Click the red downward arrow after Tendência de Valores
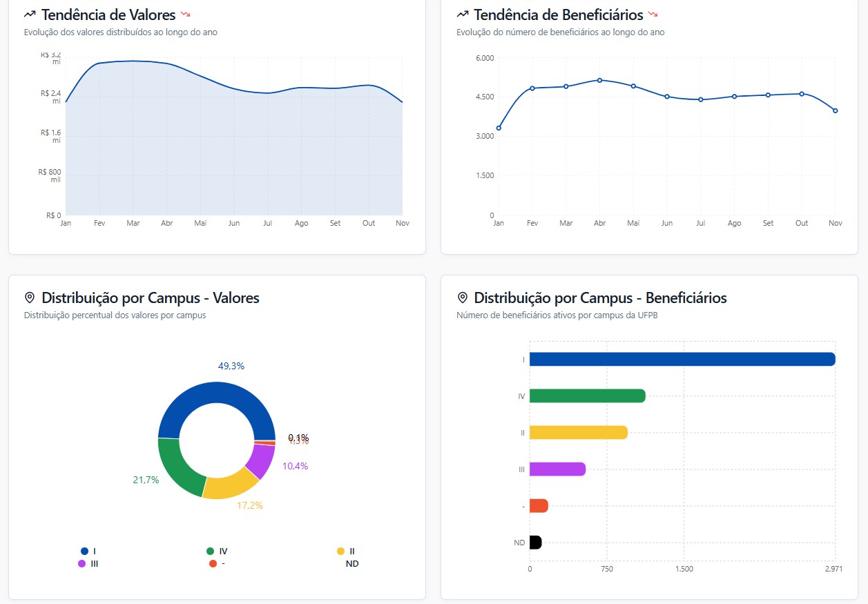This screenshot has height=604, width=868. [x=185, y=14]
